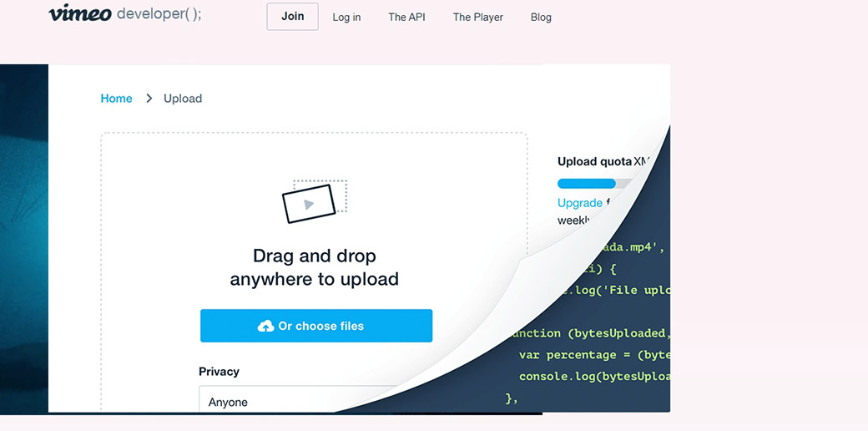This screenshot has width=868, height=431.
Task: Open the Log in page
Action: (x=346, y=17)
